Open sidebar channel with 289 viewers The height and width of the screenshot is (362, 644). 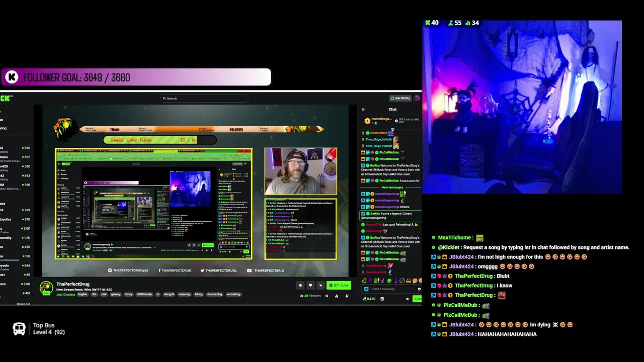[x=15, y=210]
